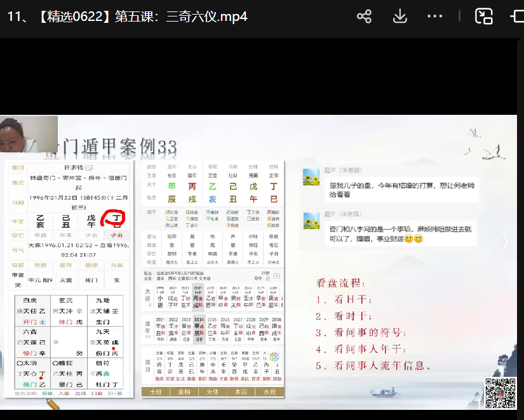Open the three-dot more options menu
This screenshot has height=420, width=524.
[435, 16]
